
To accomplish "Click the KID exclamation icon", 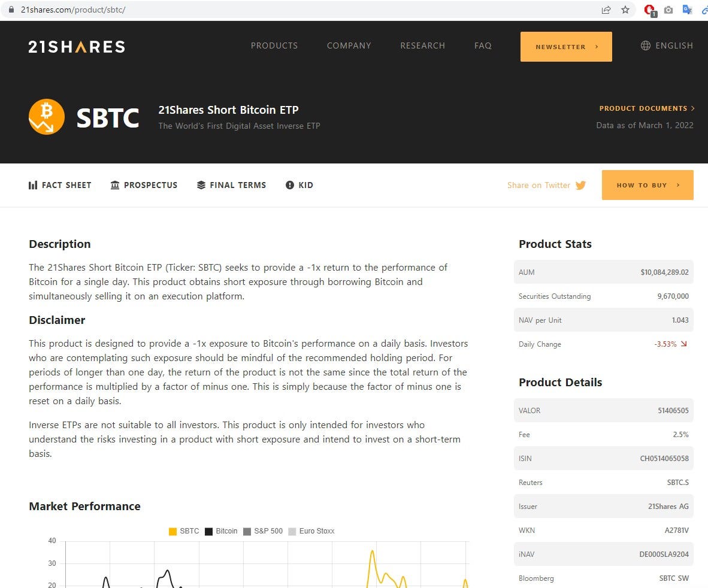I will point(290,185).
